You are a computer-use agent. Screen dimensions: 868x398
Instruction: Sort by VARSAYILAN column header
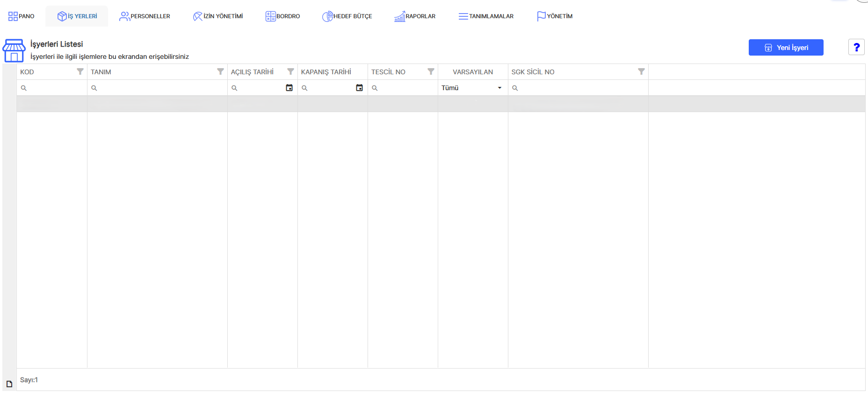pyautogui.click(x=473, y=72)
